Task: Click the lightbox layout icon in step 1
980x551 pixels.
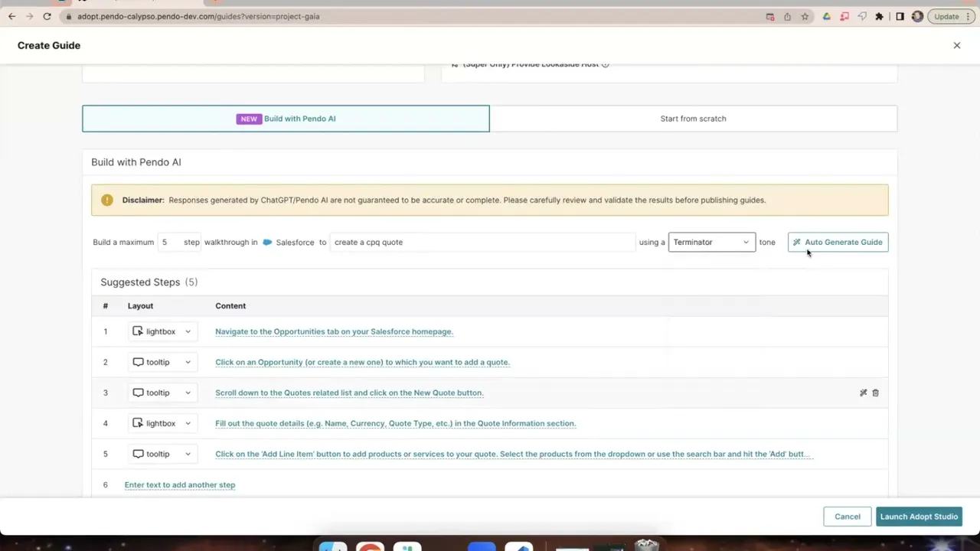Action: click(138, 331)
